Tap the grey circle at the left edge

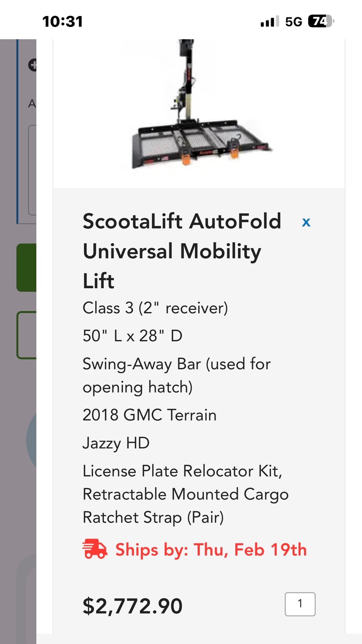pos(32,440)
